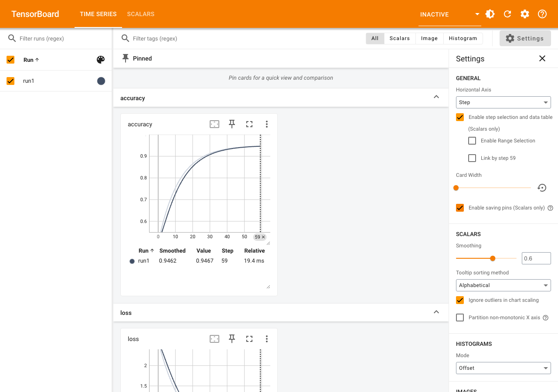Image resolution: width=558 pixels, height=392 pixels.
Task: Check Partition non-monotonic X axis
Action: pos(460,318)
